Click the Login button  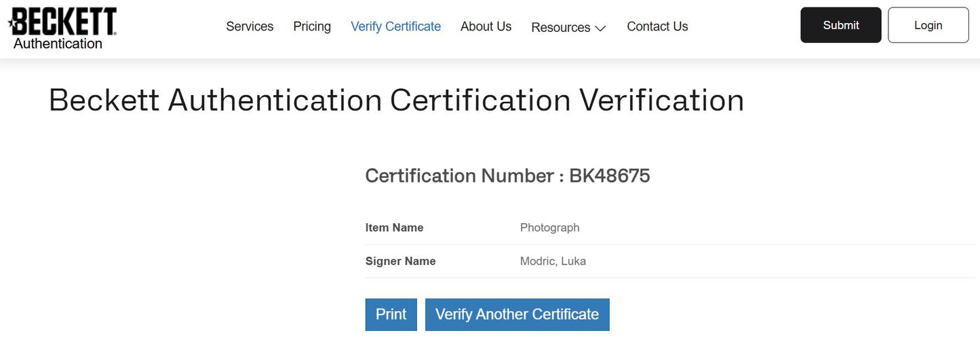pyautogui.click(x=928, y=25)
